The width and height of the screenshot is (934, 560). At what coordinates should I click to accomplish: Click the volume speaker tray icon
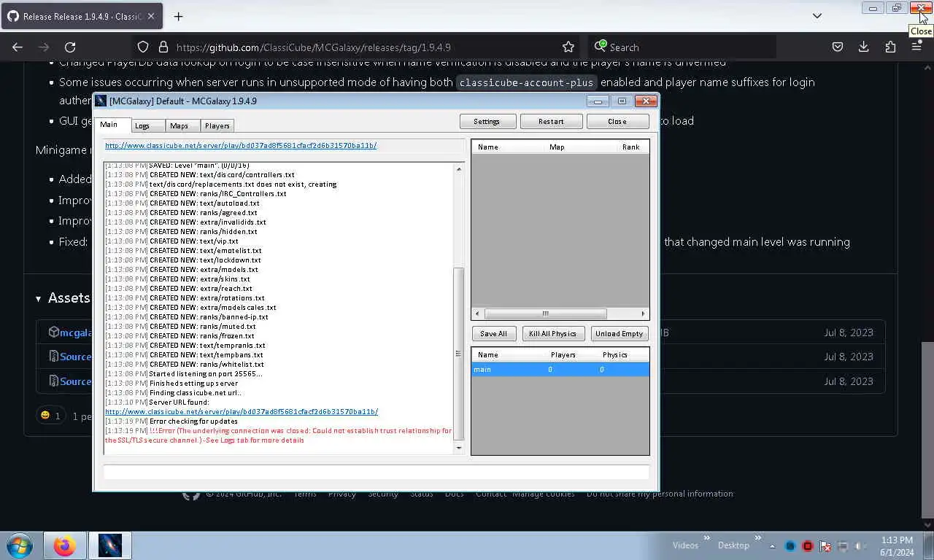tap(860, 545)
